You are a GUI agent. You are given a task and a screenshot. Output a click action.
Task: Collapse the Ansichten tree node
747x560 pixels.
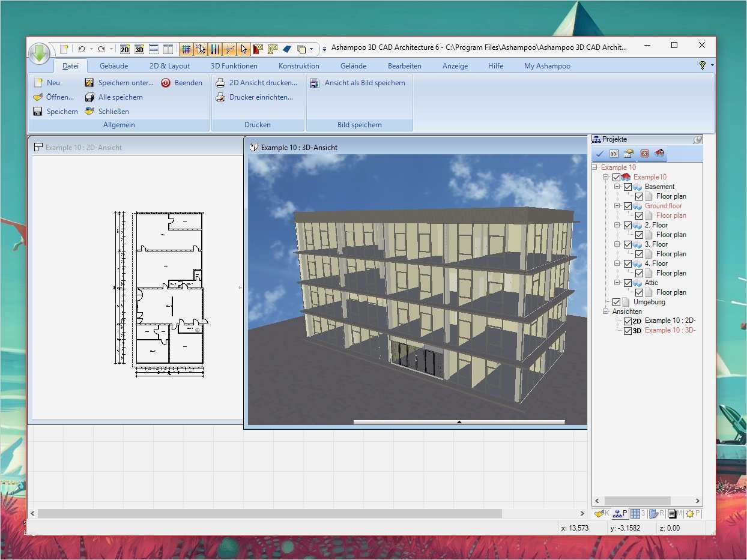coord(606,312)
